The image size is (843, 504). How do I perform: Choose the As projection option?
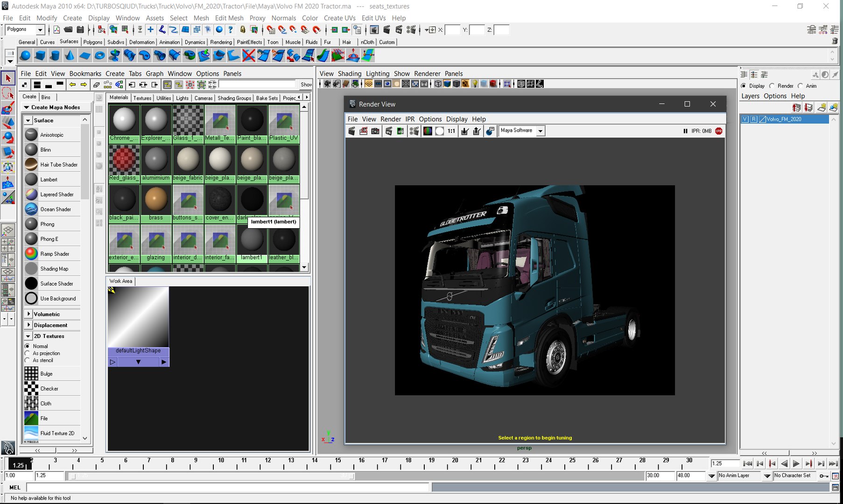pos(27,353)
